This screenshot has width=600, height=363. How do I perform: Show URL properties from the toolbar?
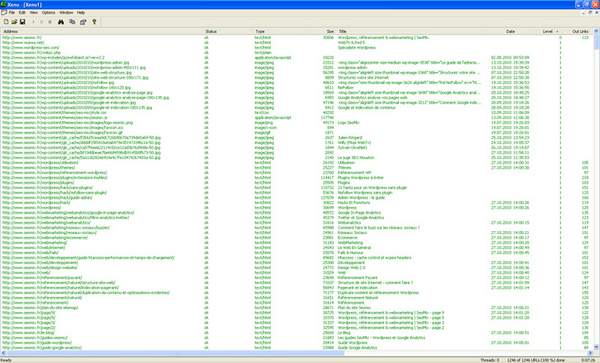point(83,22)
